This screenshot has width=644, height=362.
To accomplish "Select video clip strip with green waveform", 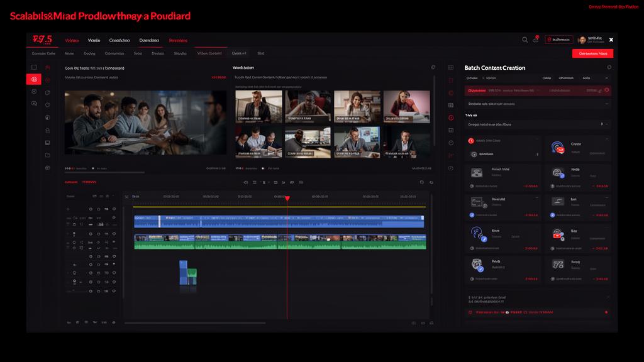I will pos(280,242).
